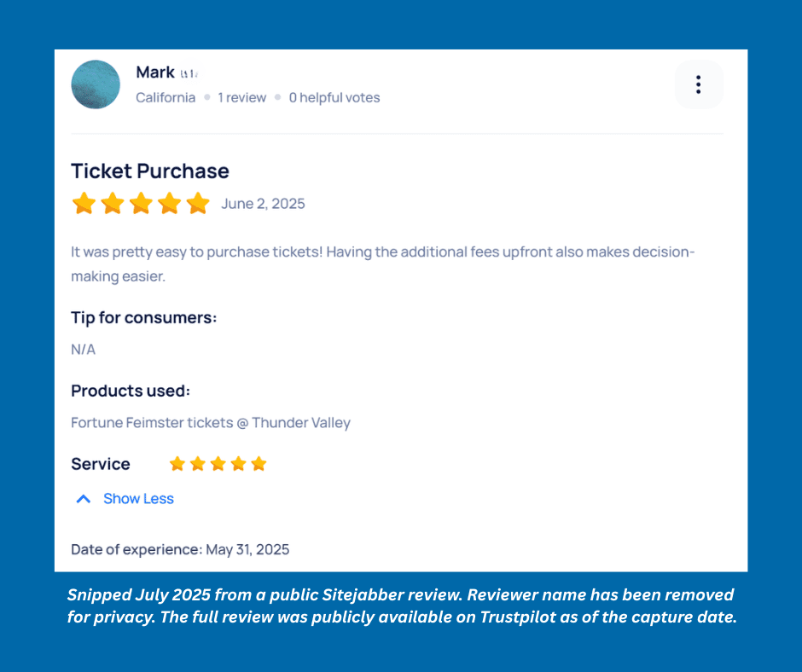This screenshot has height=672, width=802.
Task: Collapse the review using the chevron arrow
Action: click(x=84, y=499)
